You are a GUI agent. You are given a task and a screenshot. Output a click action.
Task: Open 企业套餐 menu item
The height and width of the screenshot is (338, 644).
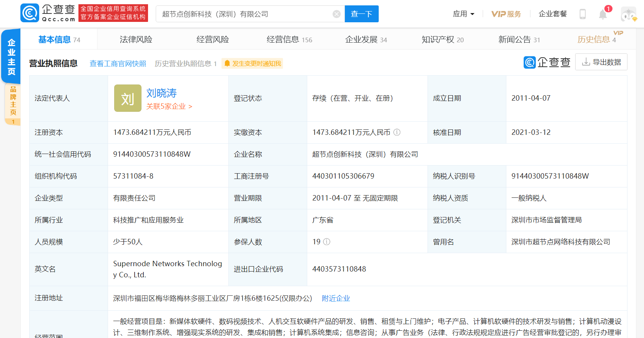point(553,14)
